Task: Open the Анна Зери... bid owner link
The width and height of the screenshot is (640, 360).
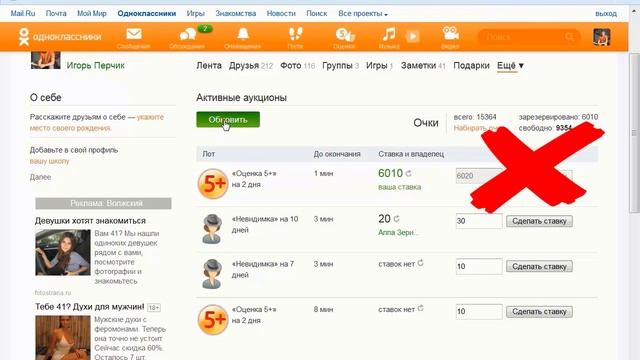Action: click(x=398, y=232)
